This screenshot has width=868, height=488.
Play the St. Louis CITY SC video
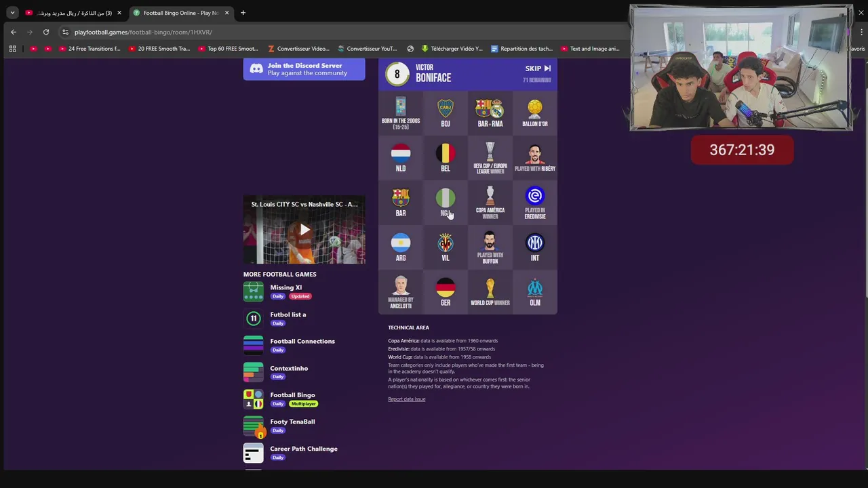[304, 230]
